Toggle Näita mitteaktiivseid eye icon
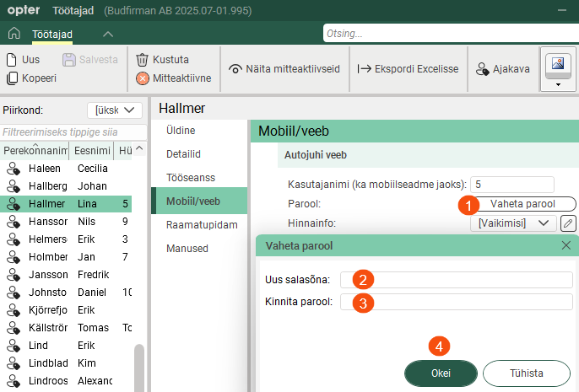This screenshot has height=392, width=579. point(235,69)
